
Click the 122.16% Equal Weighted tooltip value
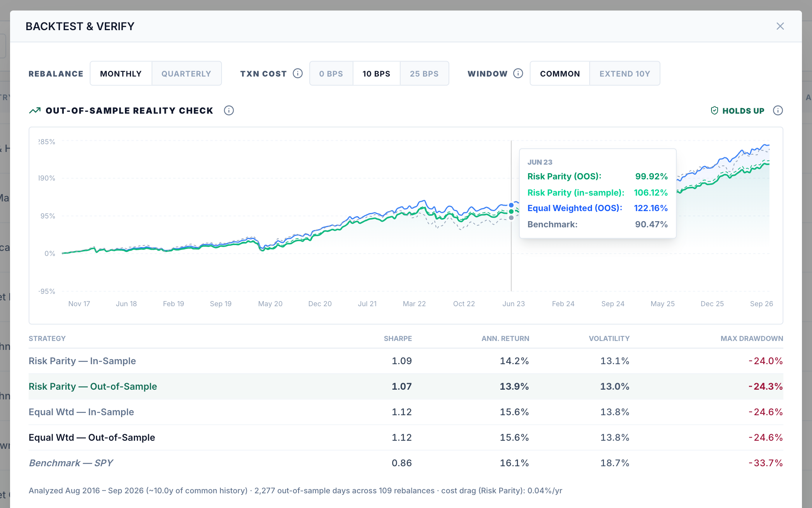click(x=651, y=208)
